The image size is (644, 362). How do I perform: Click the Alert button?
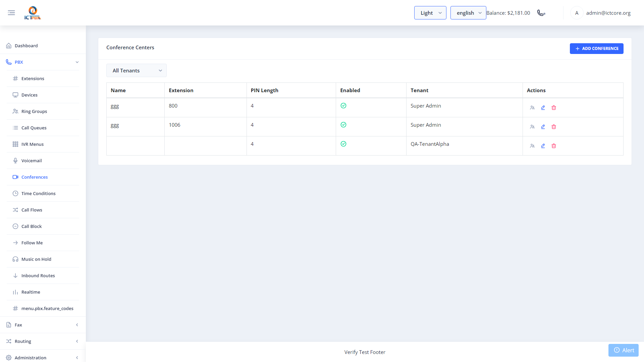coord(624,350)
